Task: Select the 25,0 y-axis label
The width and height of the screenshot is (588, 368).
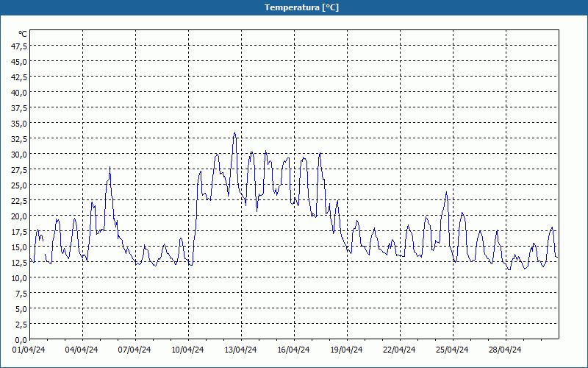Action: point(19,185)
